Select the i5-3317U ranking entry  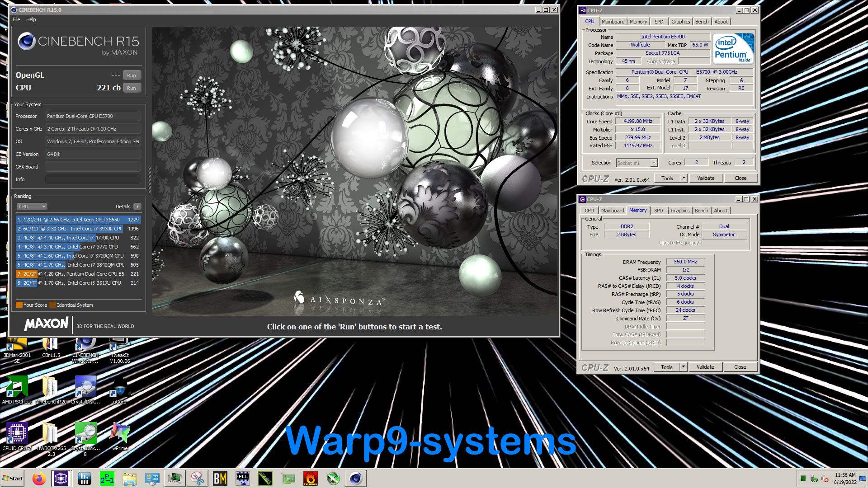tap(78, 283)
